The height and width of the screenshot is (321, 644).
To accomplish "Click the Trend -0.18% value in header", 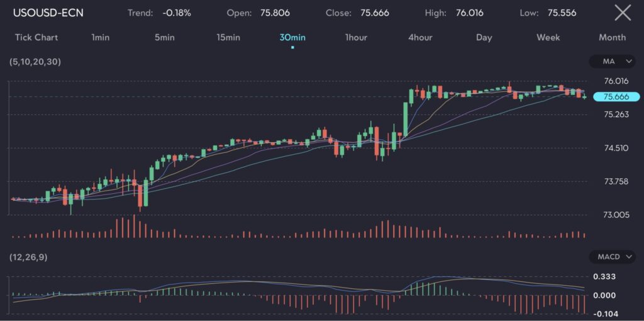I will click(176, 13).
